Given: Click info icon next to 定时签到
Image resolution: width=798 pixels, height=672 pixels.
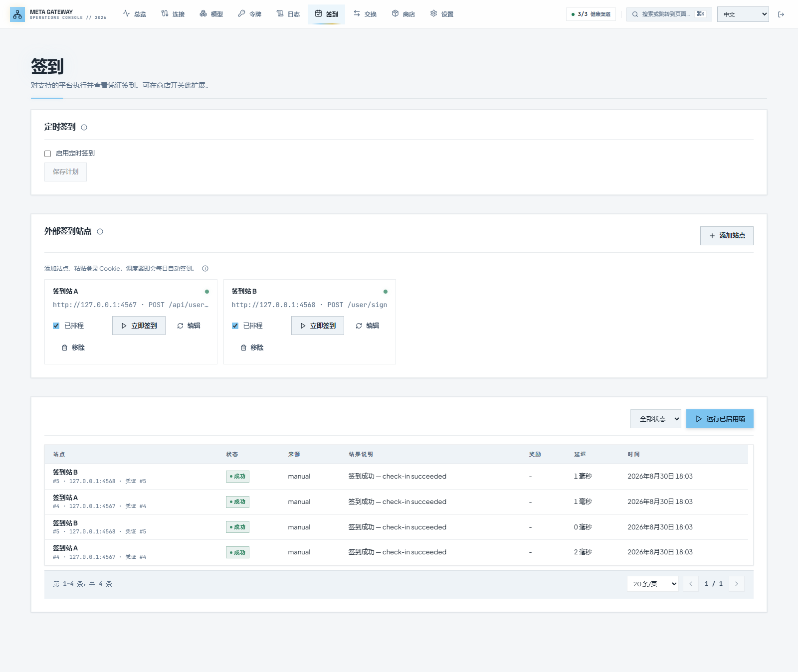Looking at the screenshot, I should pos(84,128).
